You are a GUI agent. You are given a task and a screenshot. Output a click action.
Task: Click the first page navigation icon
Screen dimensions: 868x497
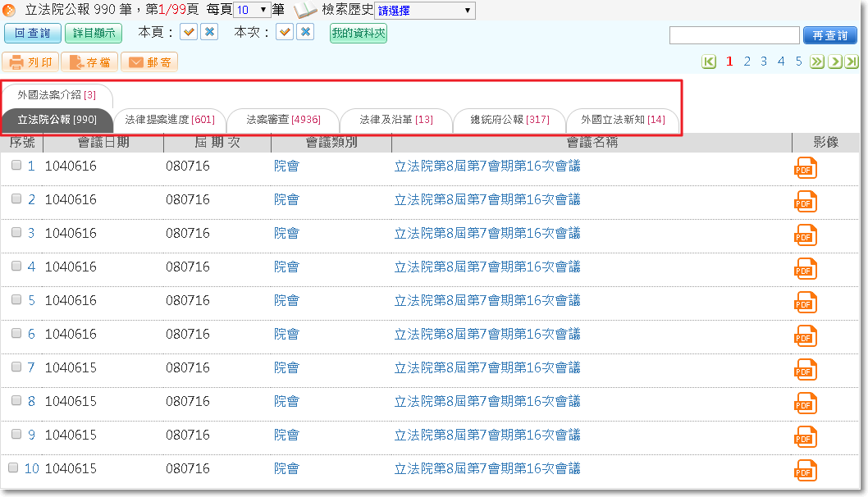pyautogui.click(x=710, y=62)
